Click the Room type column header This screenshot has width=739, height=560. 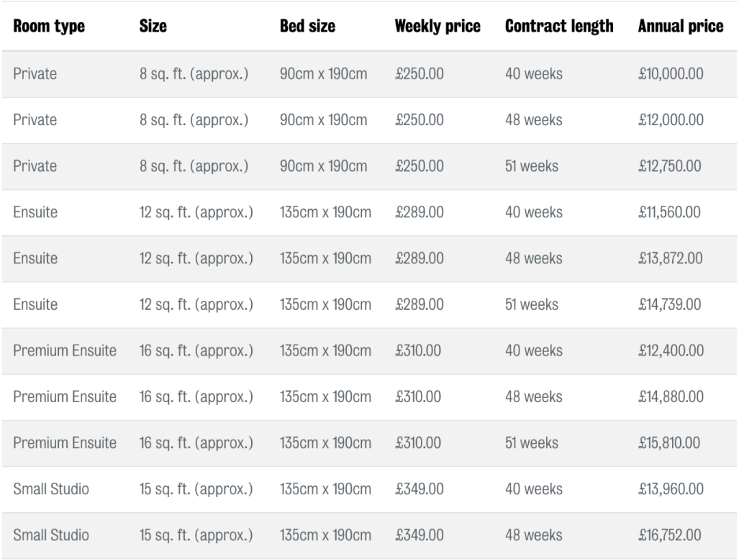[x=49, y=27]
